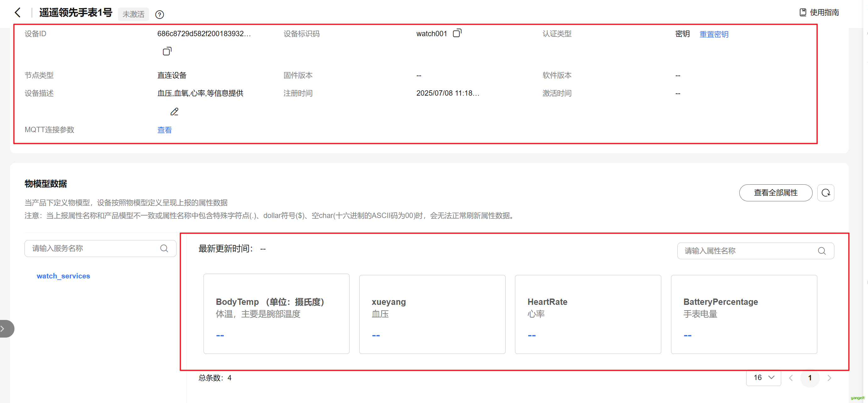Open the help question mark icon

[160, 14]
